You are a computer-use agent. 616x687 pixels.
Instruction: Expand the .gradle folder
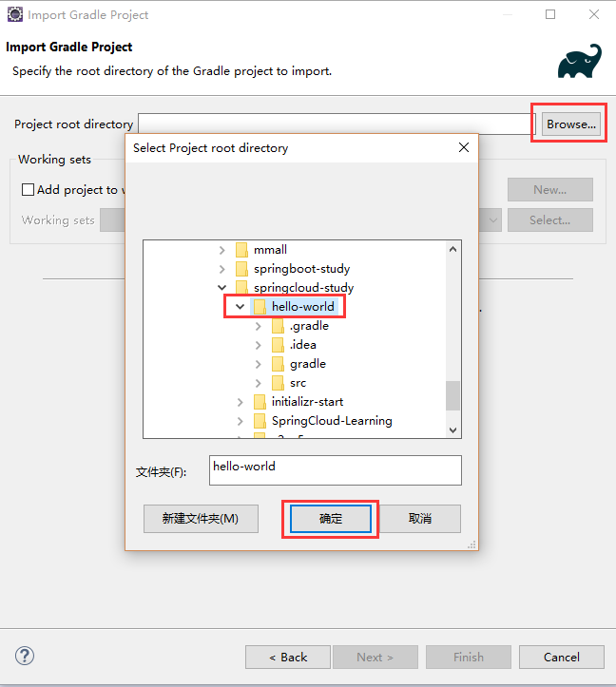(259, 326)
